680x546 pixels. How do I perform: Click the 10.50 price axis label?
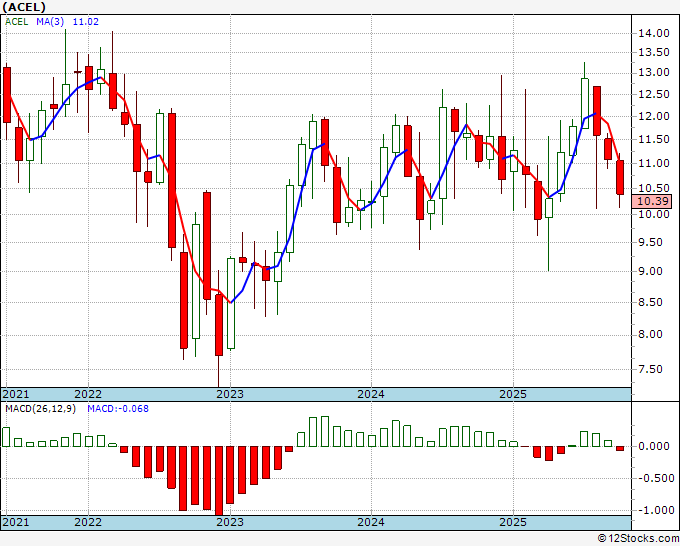tap(654, 188)
